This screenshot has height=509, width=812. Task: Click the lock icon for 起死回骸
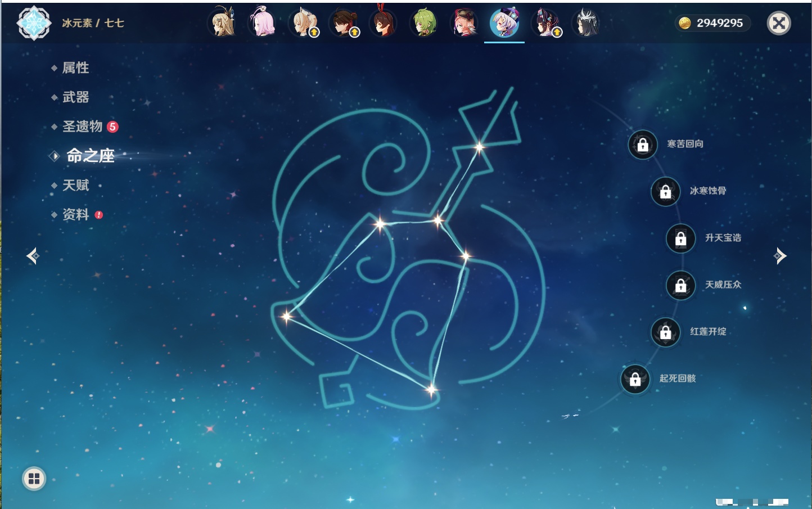coord(635,380)
